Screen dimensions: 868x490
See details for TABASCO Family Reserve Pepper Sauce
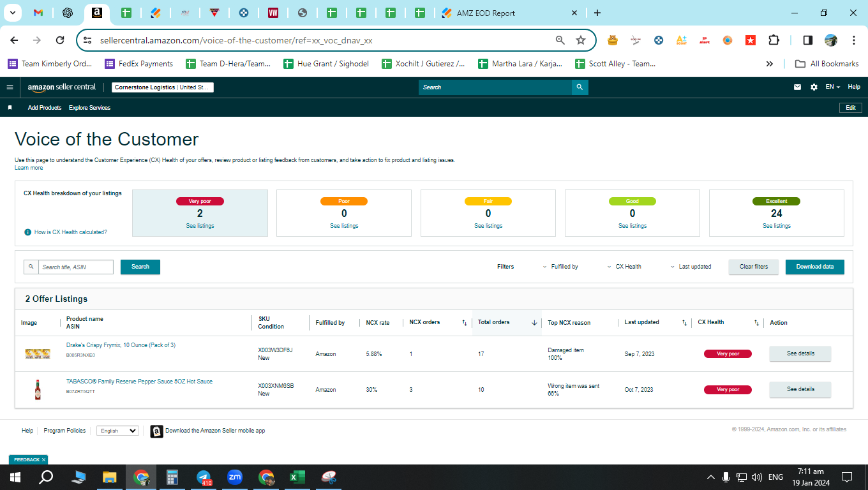(x=800, y=389)
